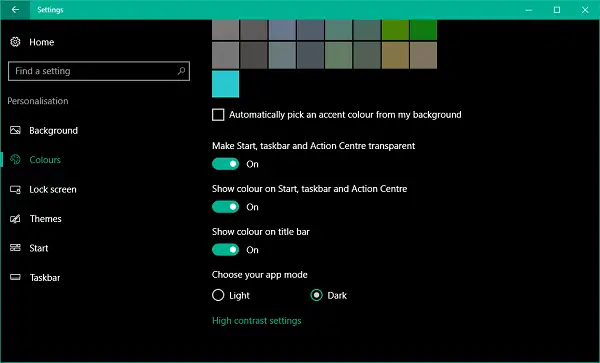Switch to the Themes section
The height and width of the screenshot is (363, 600).
click(x=46, y=219)
